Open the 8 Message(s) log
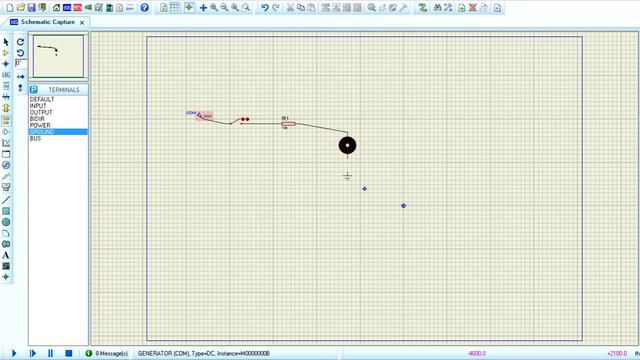The image size is (640, 360). tap(107, 353)
